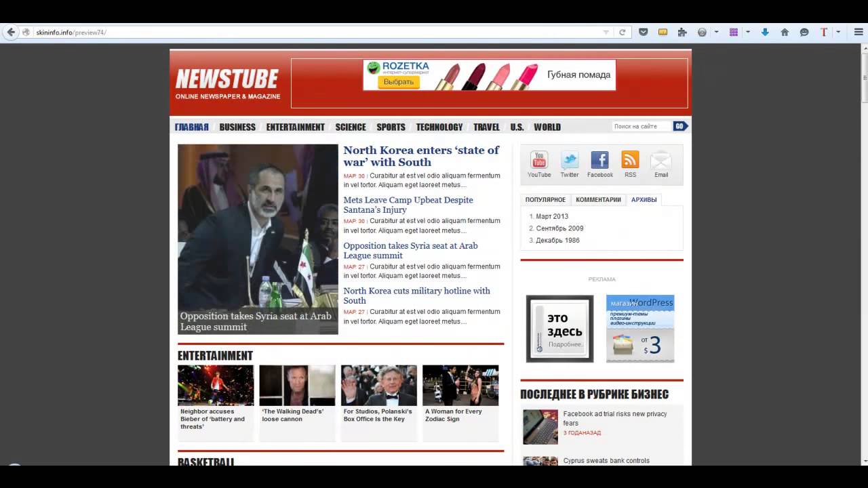
Task: Switch to the ПОПУЛЯРНОЕ tab
Action: 545,200
